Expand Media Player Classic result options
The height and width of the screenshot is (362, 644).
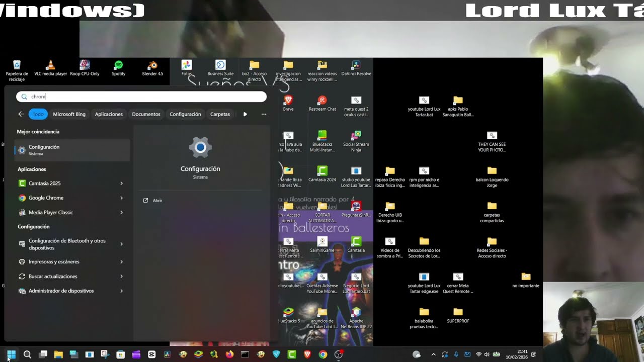tap(121, 213)
